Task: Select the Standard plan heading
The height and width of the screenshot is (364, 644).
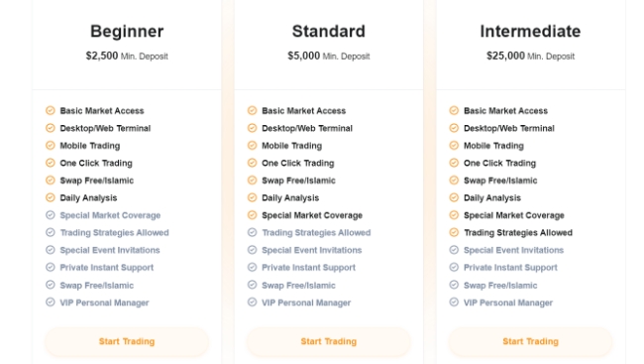Action: [x=329, y=32]
